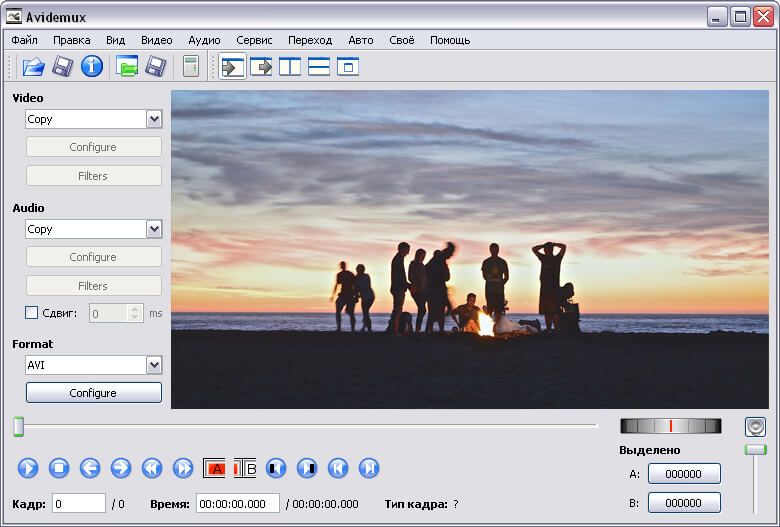Click the jog shuttle wheel control
This screenshot has height=527, width=780.
tap(671, 426)
